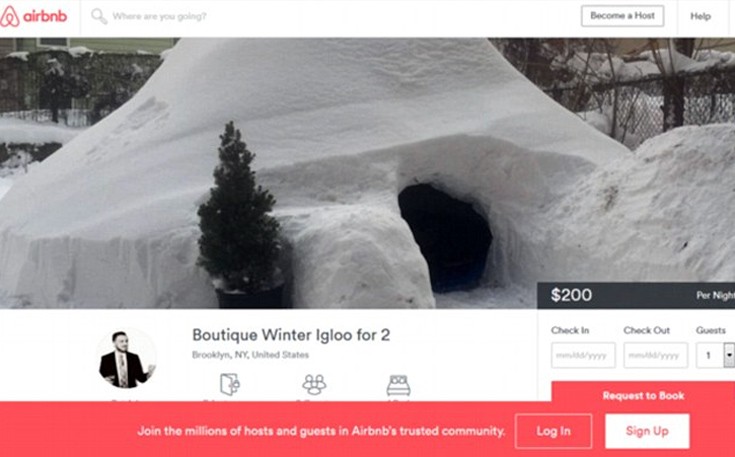735x457 pixels.
Task: Click the Request to Book button
Action: pos(643,395)
